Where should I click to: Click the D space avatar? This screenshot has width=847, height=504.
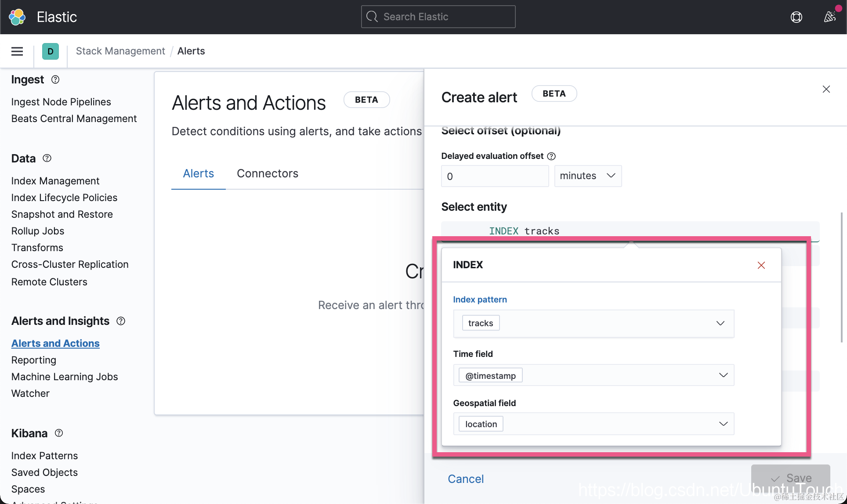(51, 51)
